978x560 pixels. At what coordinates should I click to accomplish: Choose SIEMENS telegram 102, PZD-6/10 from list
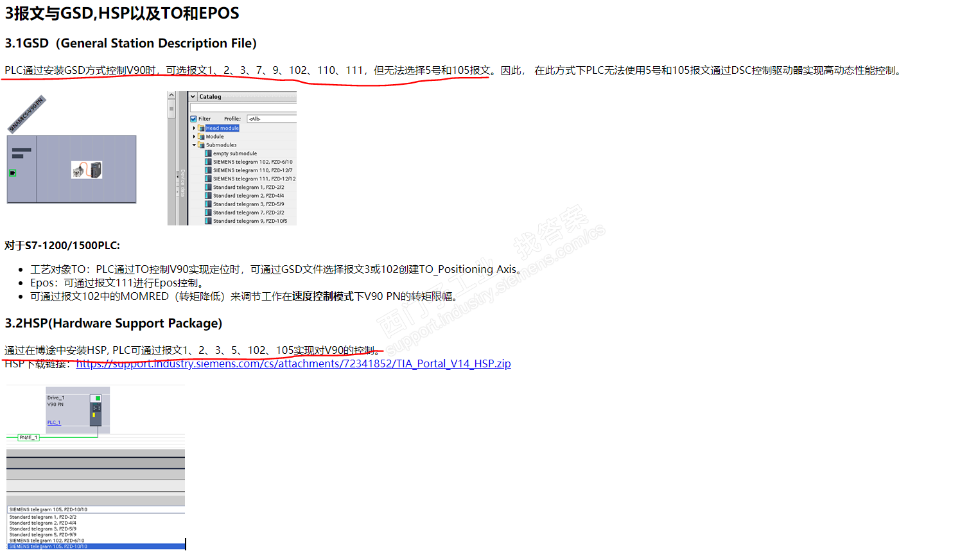(x=47, y=541)
